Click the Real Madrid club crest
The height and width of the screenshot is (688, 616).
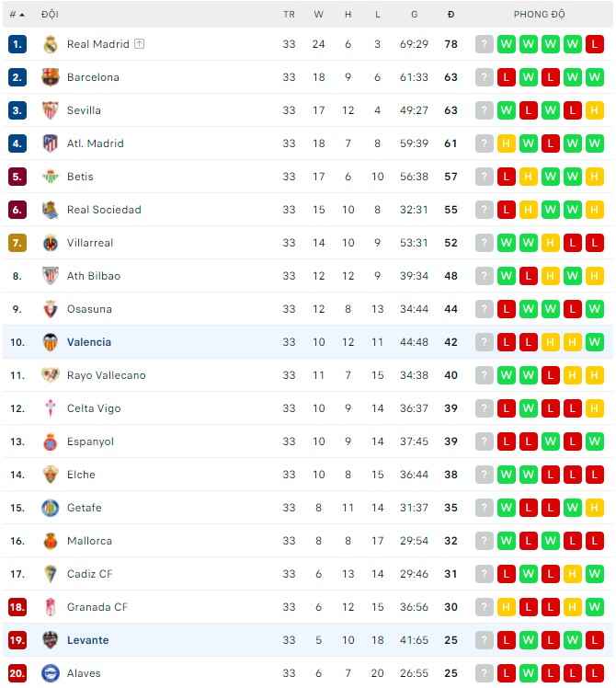tap(51, 44)
